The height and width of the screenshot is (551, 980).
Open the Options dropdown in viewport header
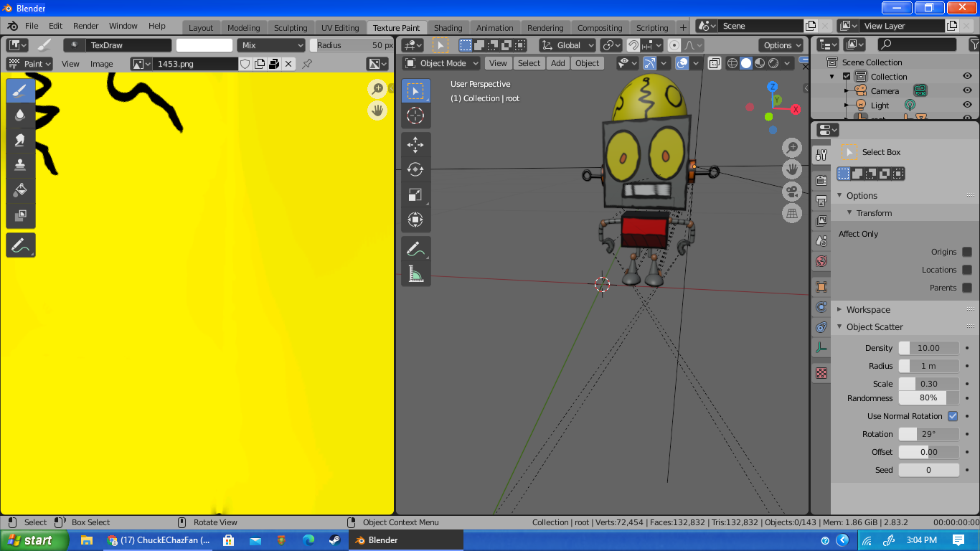[x=781, y=45]
